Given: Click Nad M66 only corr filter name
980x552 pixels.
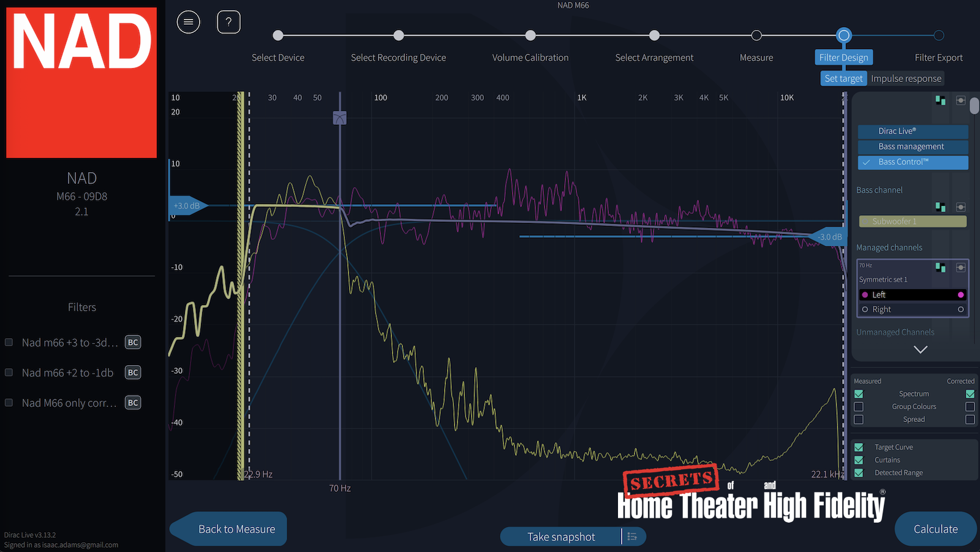Looking at the screenshot, I should [69, 403].
